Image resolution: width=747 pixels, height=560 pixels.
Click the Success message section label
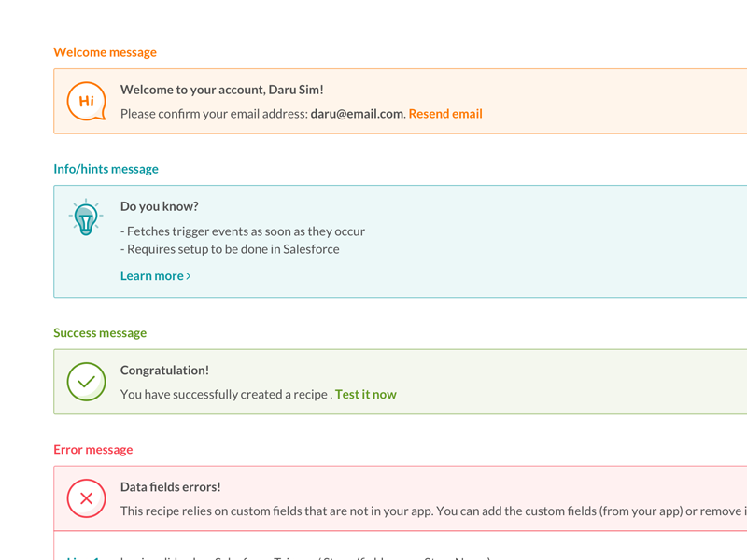[100, 332]
